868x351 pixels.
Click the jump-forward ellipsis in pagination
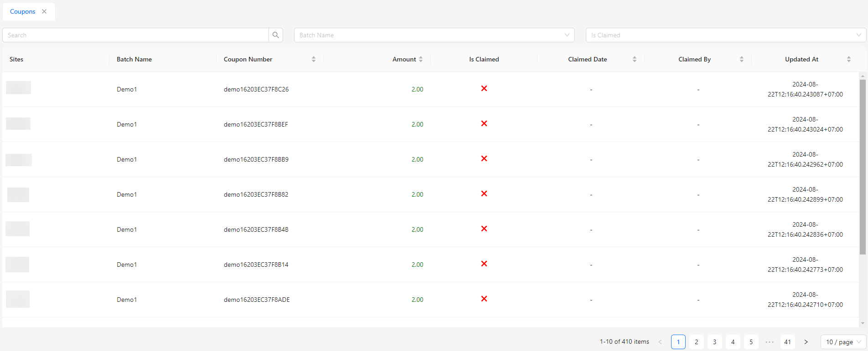click(x=770, y=342)
